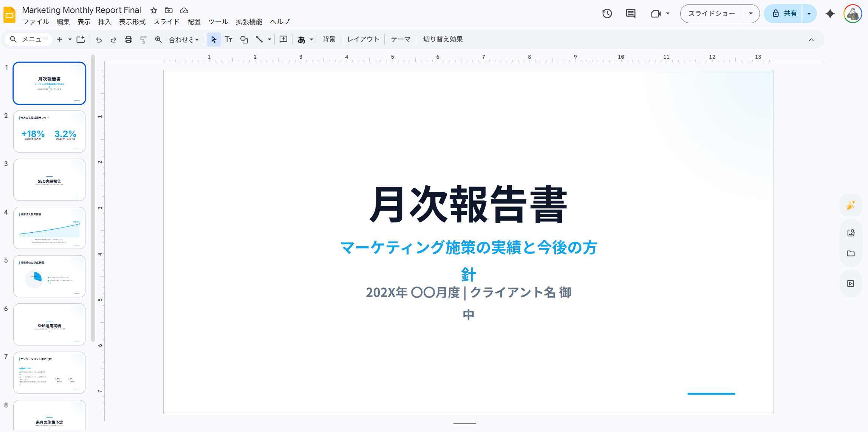Open the input tools dropdown

pyautogui.click(x=311, y=39)
